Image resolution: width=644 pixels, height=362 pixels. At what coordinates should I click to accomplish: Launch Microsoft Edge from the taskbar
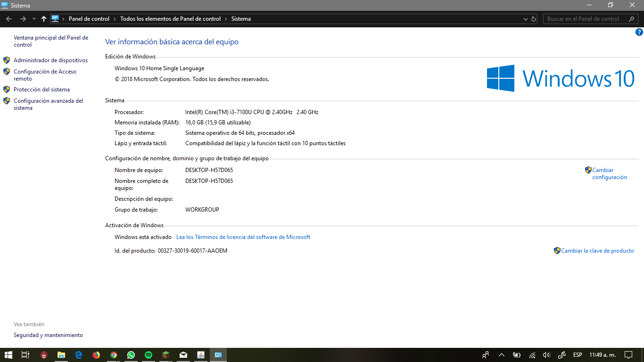tap(79, 355)
